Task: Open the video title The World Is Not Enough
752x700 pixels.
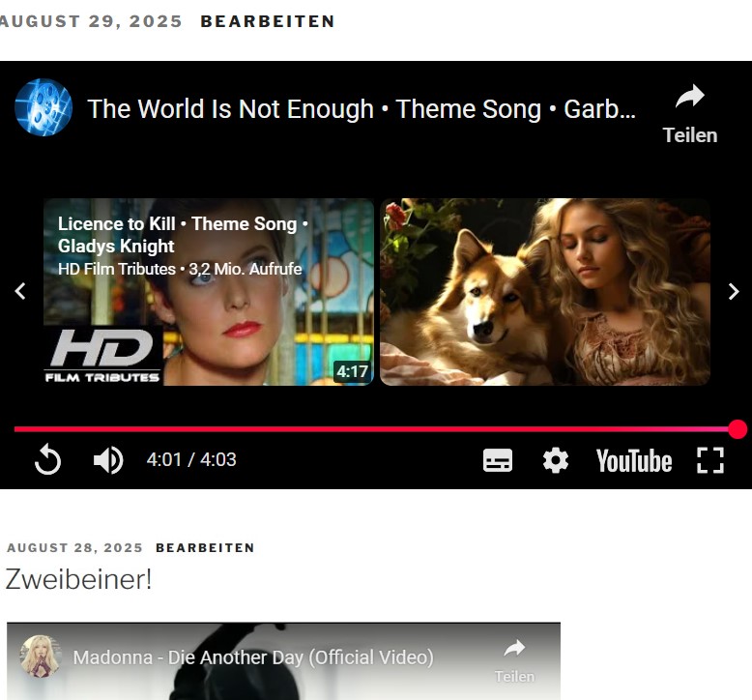Action: pyautogui.click(x=362, y=109)
